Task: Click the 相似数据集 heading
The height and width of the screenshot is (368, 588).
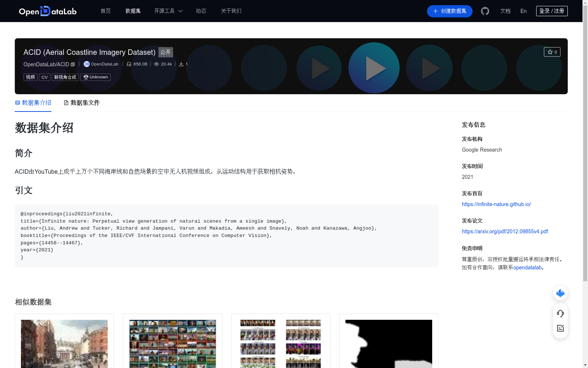Action: pyautogui.click(x=33, y=302)
